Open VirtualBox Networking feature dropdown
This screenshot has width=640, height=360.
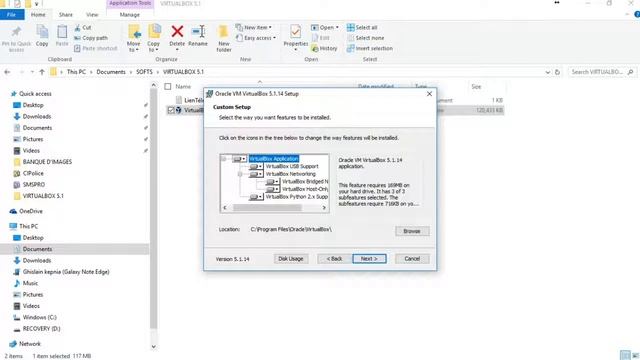(256, 174)
